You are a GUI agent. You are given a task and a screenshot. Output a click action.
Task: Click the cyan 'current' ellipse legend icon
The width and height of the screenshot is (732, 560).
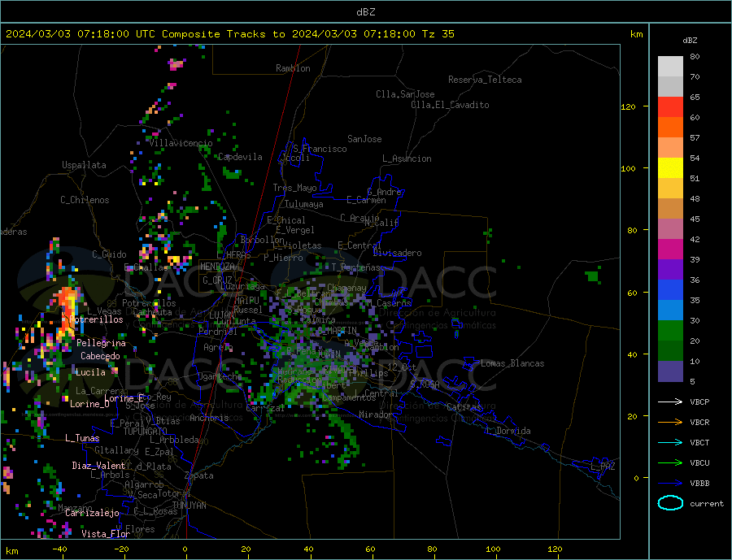(x=670, y=503)
